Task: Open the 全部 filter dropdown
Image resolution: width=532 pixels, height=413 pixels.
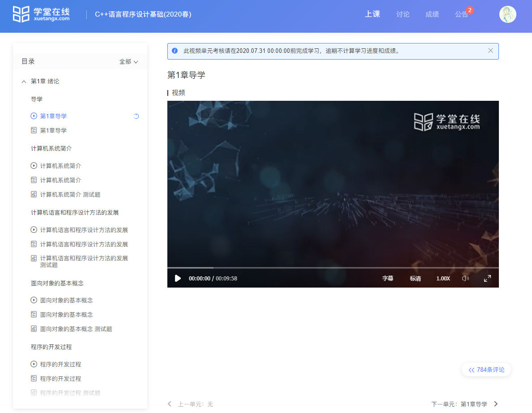Action: tap(128, 62)
